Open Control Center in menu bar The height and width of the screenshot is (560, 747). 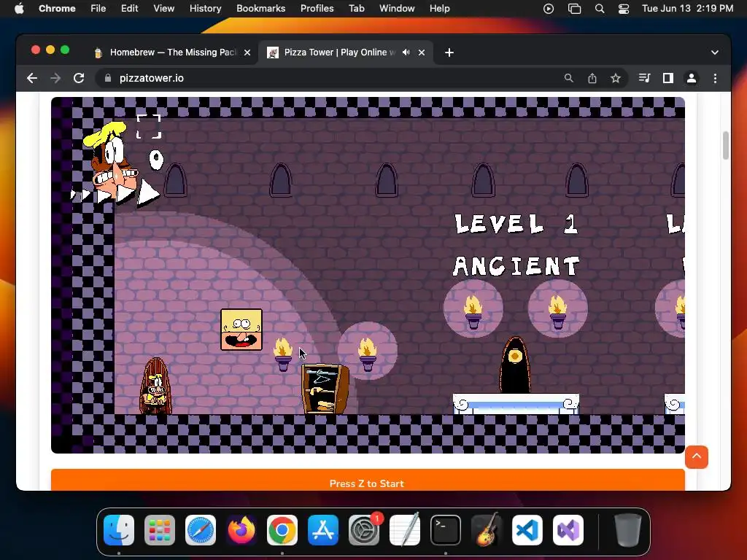(x=624, y=9)
